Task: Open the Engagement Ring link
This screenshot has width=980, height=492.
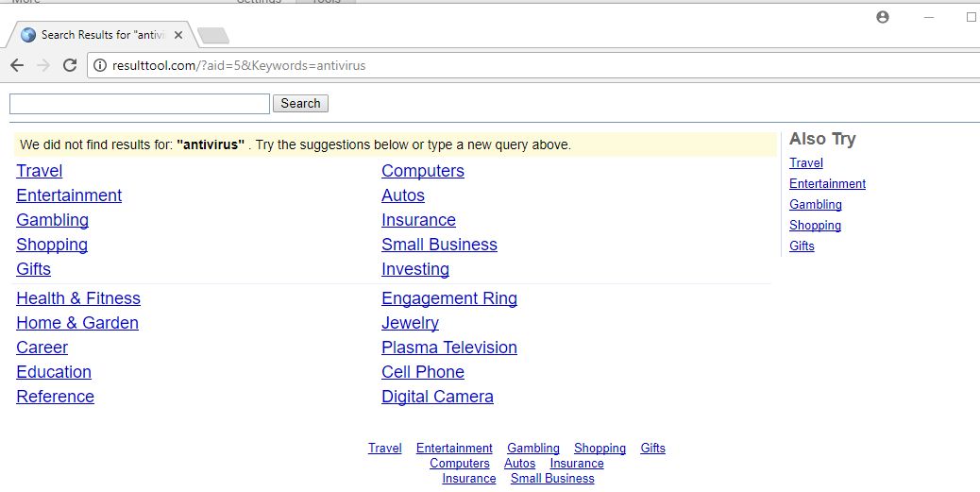Action: (448, 298)
